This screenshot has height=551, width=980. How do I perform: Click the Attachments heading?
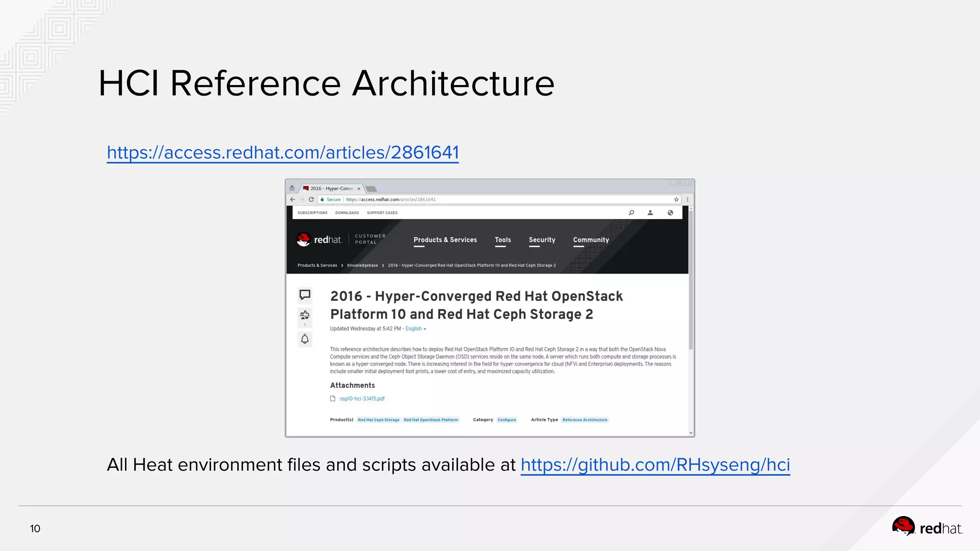click(x=353, y=386)
